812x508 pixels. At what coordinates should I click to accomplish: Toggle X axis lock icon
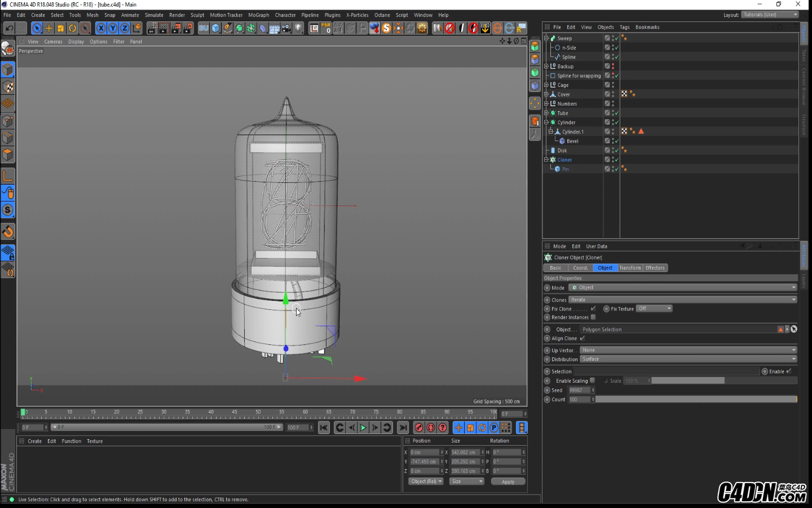tap(101, 28)
